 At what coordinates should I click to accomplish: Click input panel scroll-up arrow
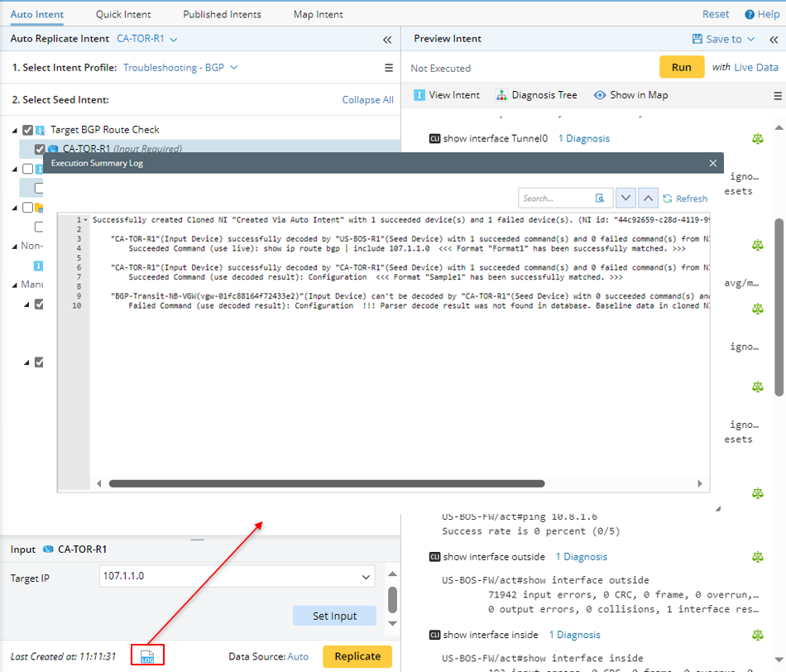(392, 574)
